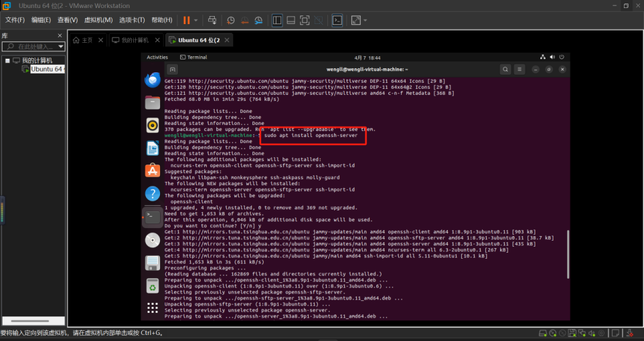Screen dimensions: 644x341
Task: Send Ctrl+Alt+Del to the virtual machine
Action: click(212, 20)
